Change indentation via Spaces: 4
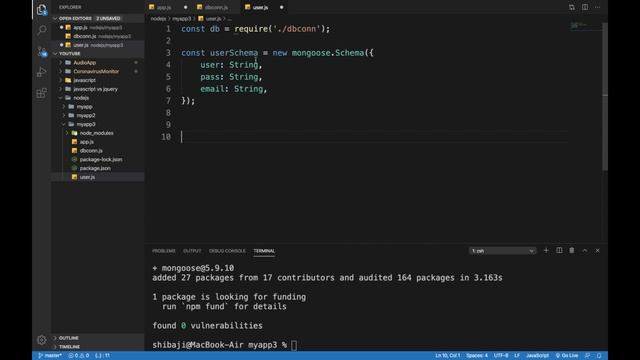 tap(477, 356)
